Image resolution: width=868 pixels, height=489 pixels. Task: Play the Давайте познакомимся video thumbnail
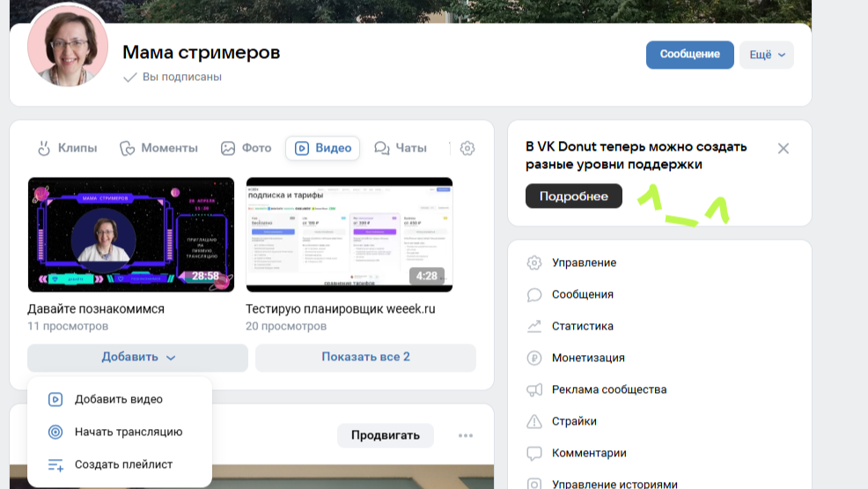click(131, 234)
